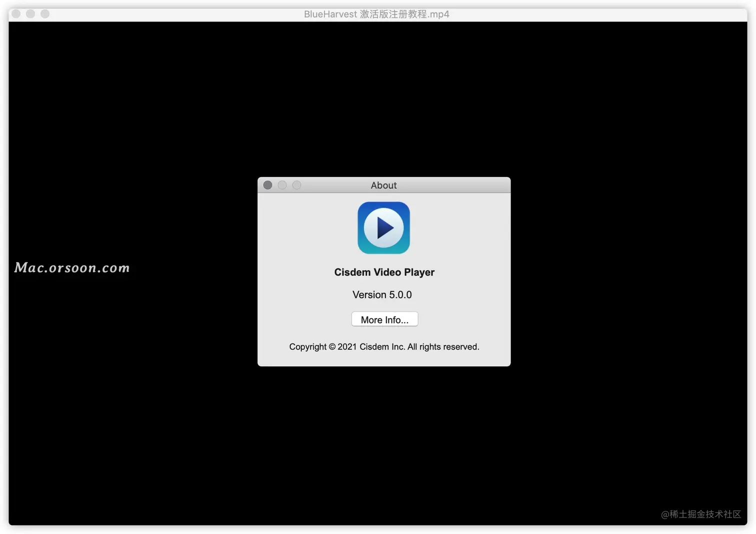Close the About dialog window
756x534 pixels.
point(267,185)
